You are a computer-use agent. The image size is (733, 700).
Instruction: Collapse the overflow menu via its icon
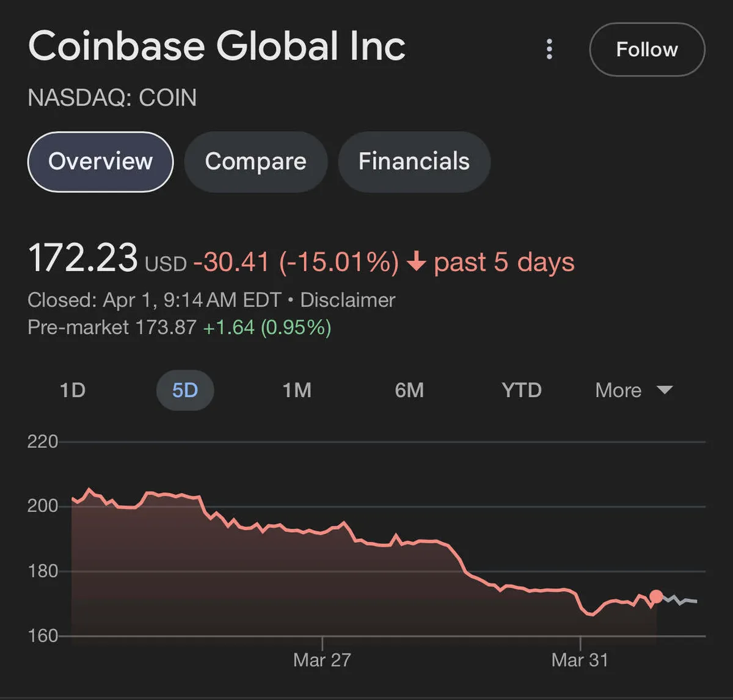click(549, 49)
